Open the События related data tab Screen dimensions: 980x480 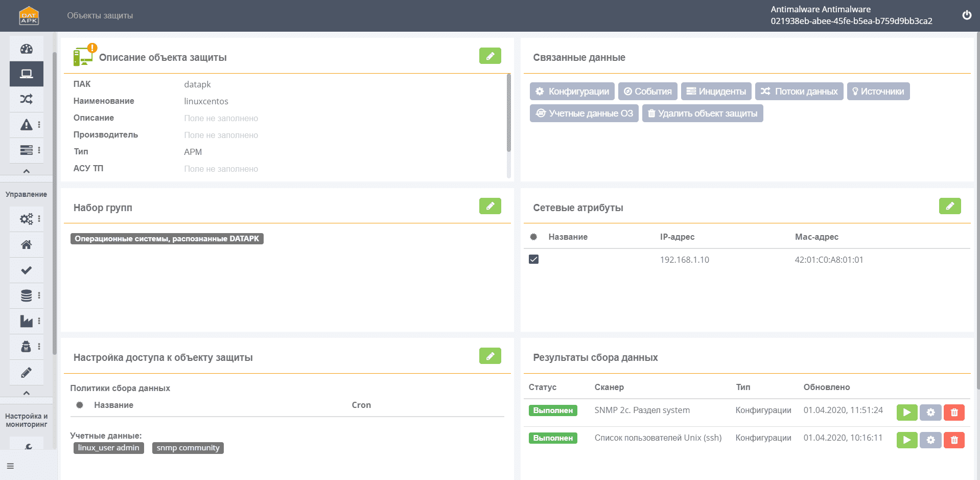647,92
